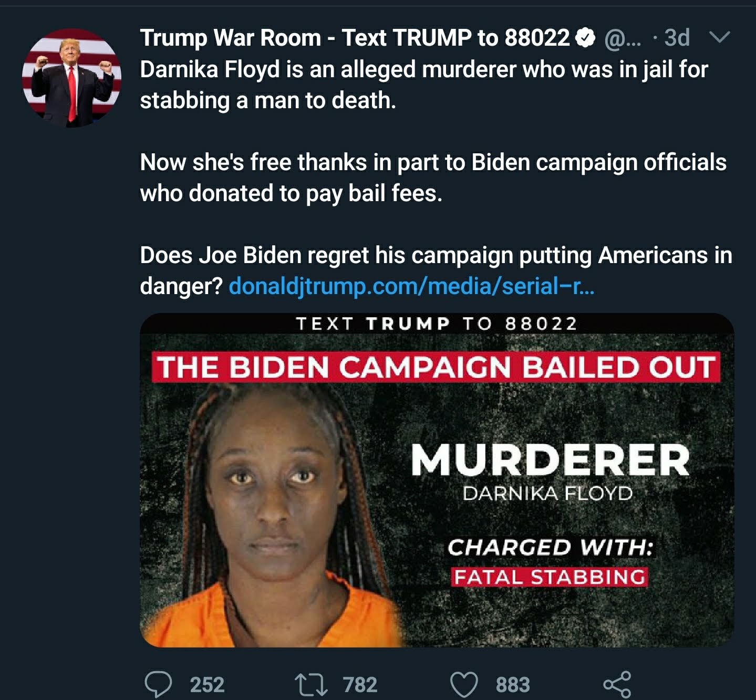Viewport: 756px width, 700px height.
Task: Open the donaldjtrump.com media link
Action: tap(411, 287)
